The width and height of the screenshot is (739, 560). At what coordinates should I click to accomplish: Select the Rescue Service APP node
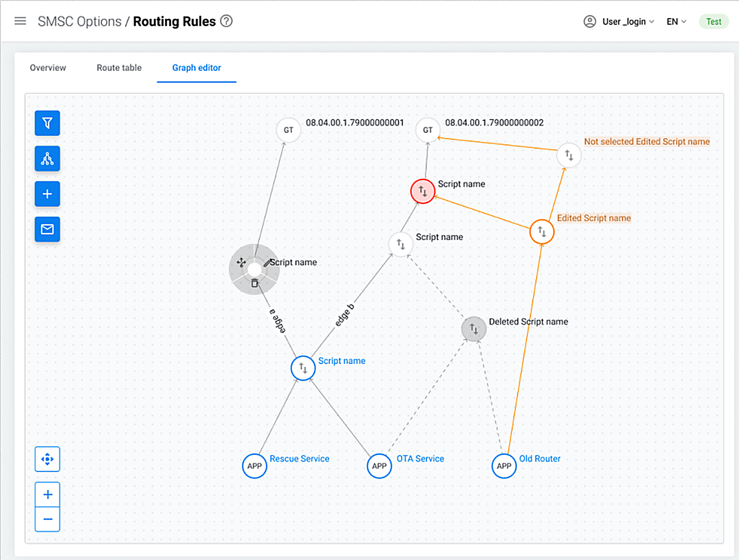[255, 466]
